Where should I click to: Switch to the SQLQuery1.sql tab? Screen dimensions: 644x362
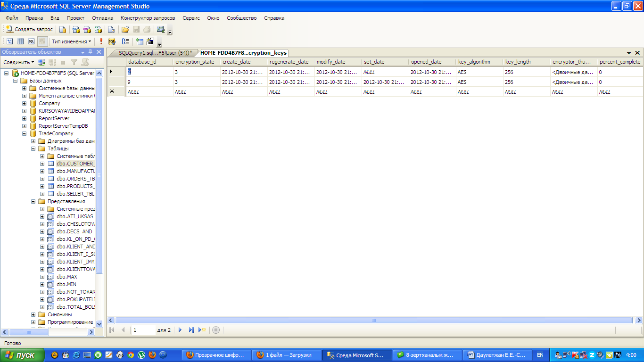(155, 53)
